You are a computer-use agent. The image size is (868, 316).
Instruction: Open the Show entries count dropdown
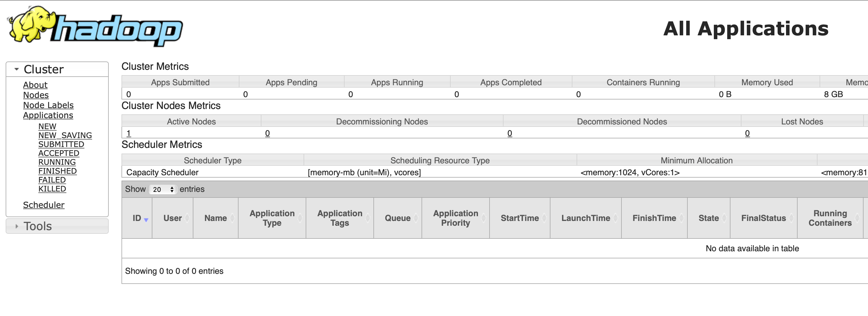[163, 189]
